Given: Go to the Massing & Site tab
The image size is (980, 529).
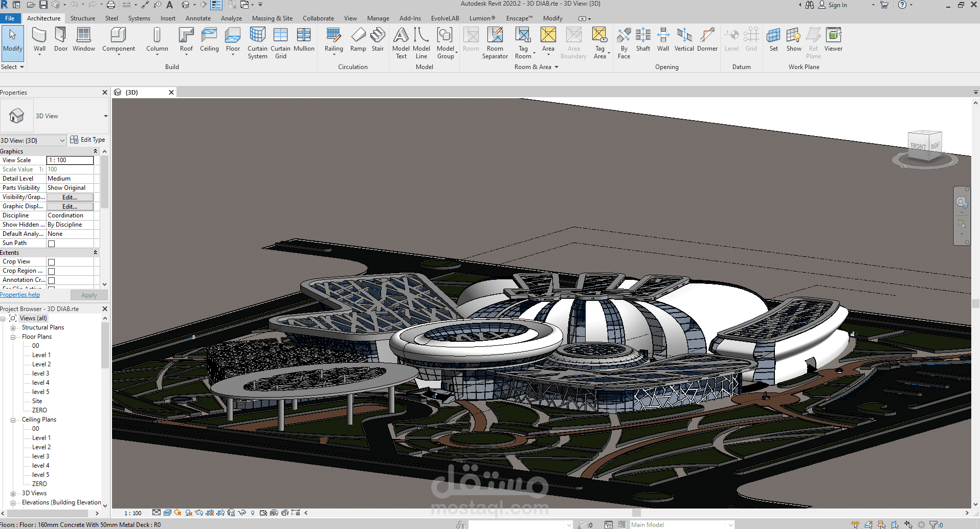Looking at the screenshot, I should [272, 18].
